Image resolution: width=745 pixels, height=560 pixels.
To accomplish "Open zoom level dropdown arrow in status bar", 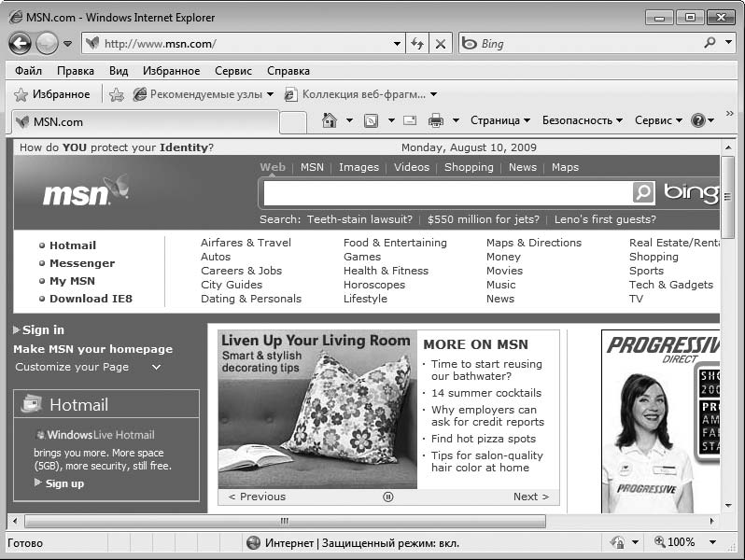I will 712,542.
